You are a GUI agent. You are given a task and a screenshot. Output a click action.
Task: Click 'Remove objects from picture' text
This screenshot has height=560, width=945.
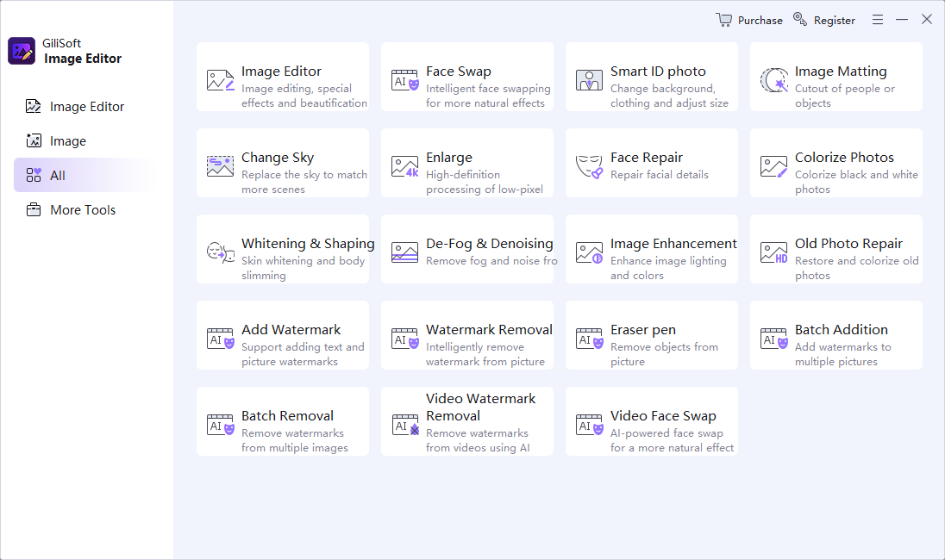click(664, 354)
